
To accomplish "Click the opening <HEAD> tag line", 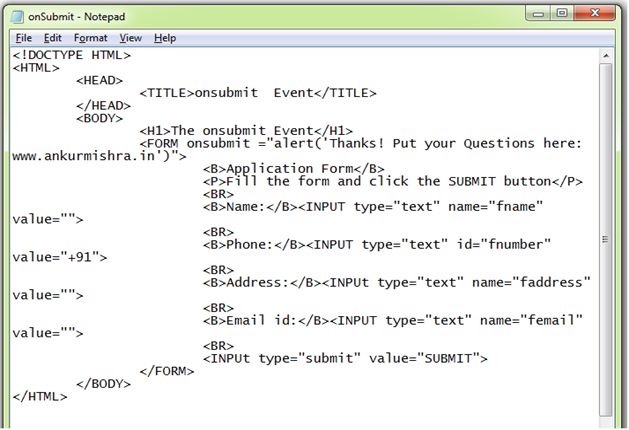I will pyautogui.click(x=99, y=81).
